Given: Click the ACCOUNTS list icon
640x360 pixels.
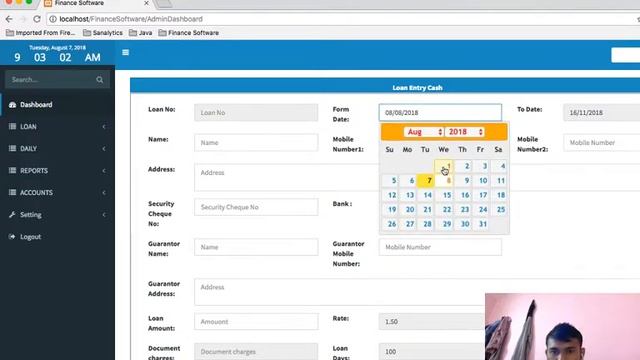Looking at the screenshot, I should 12,192.
